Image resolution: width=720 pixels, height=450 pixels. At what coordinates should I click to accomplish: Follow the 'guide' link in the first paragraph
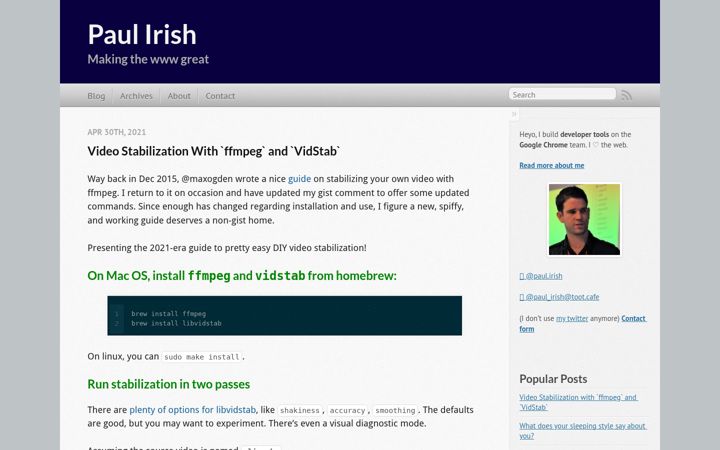pos(299,179)
